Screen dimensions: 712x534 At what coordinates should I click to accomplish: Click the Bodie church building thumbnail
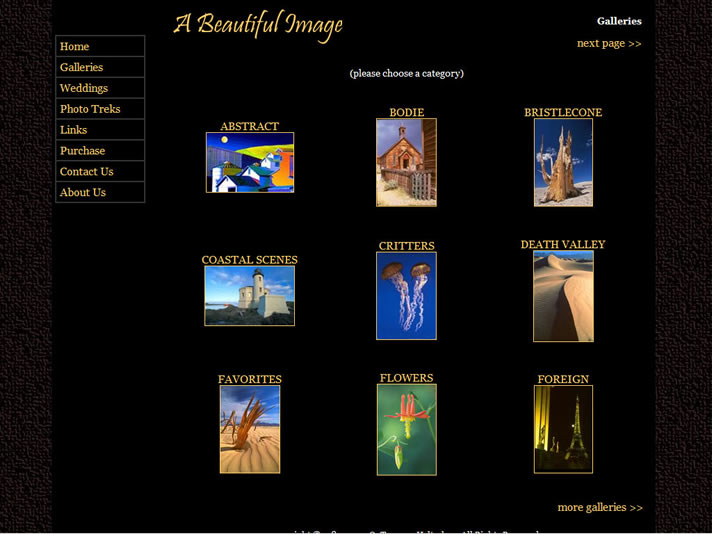(x=406, y=162)
